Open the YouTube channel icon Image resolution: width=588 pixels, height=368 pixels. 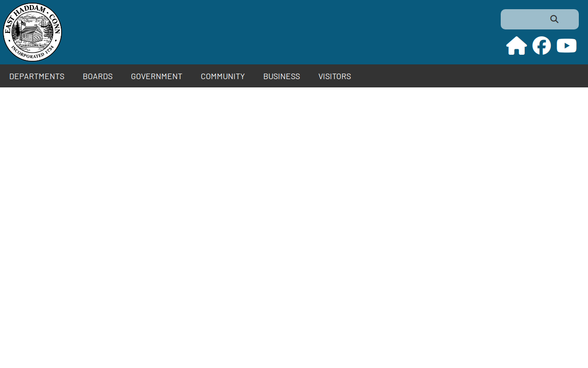[x=566, y=46]
